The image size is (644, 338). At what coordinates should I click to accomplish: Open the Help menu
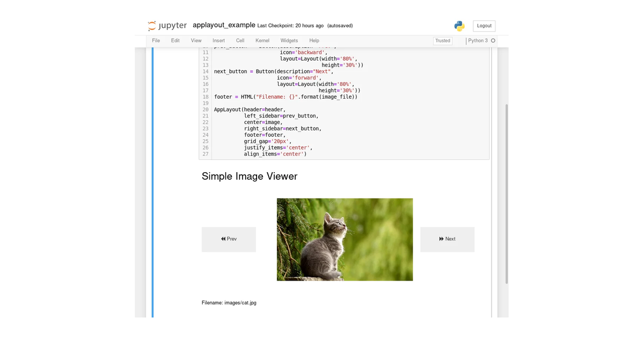coord(314,41)
